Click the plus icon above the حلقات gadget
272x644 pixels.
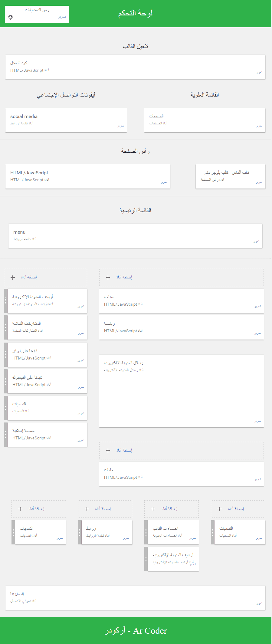[x=108, y=450]
